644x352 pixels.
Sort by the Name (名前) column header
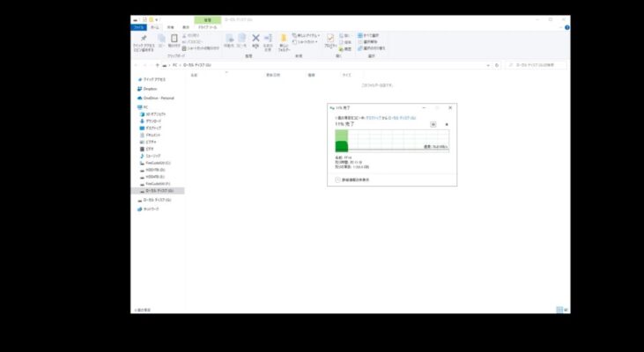[x=194, y=75]
